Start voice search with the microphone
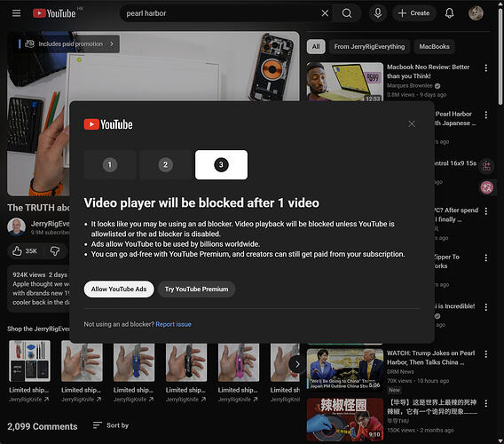The width and height of the screenshot is (504, 444). click(x=378, y=13)
